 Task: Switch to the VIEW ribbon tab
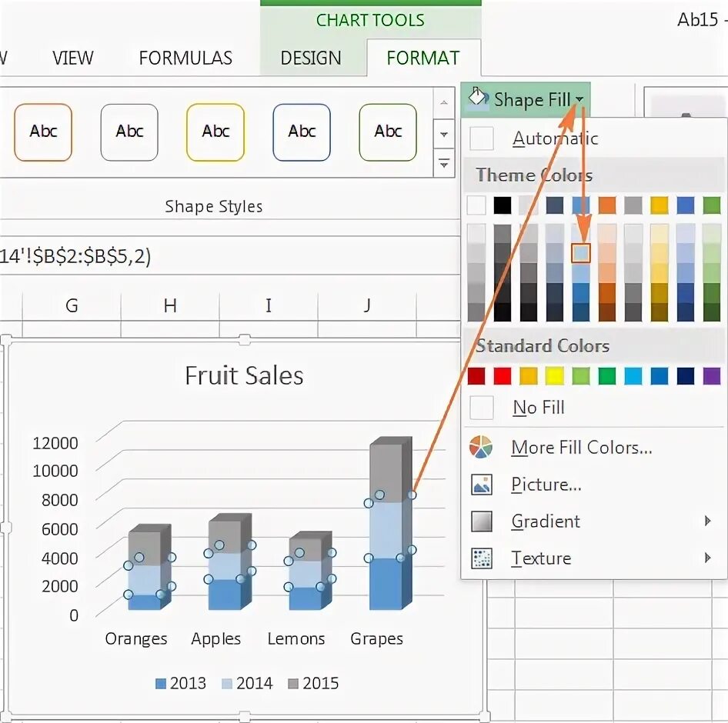click(73, 58)
